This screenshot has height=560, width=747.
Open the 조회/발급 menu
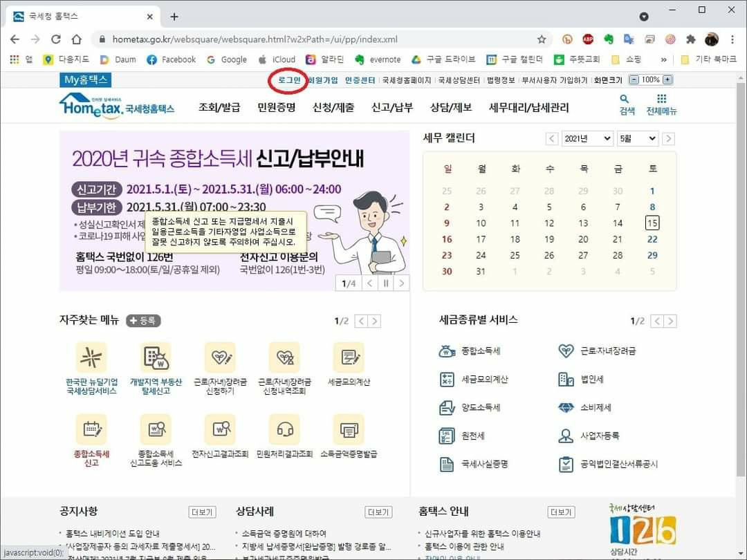click(219, 107)
